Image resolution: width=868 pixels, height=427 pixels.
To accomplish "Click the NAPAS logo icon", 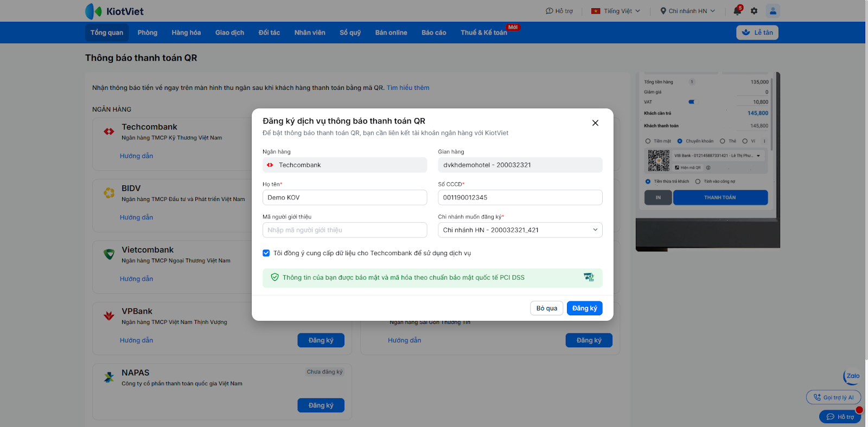I will pyautogui.click(x=109, y=377).
